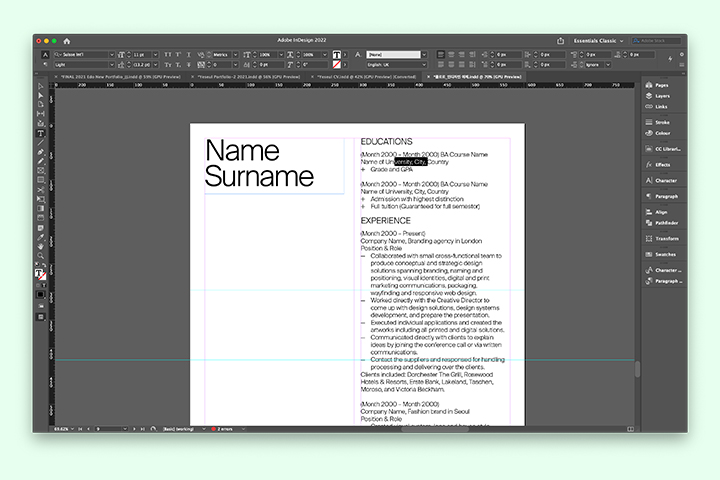Screen dimensions: 720x480
Task: Open the Layers panel
Action: (x=657, y=96)
